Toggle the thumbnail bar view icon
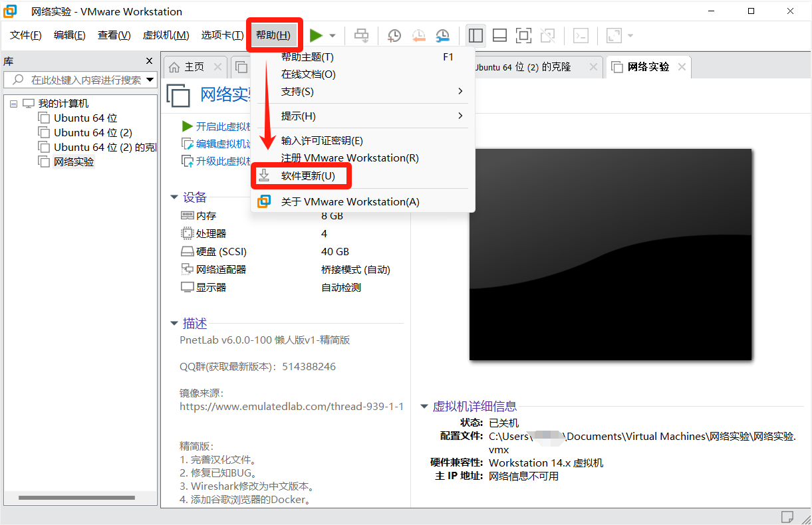The width and height of the screenshot is (812, 525). point(500,35)
